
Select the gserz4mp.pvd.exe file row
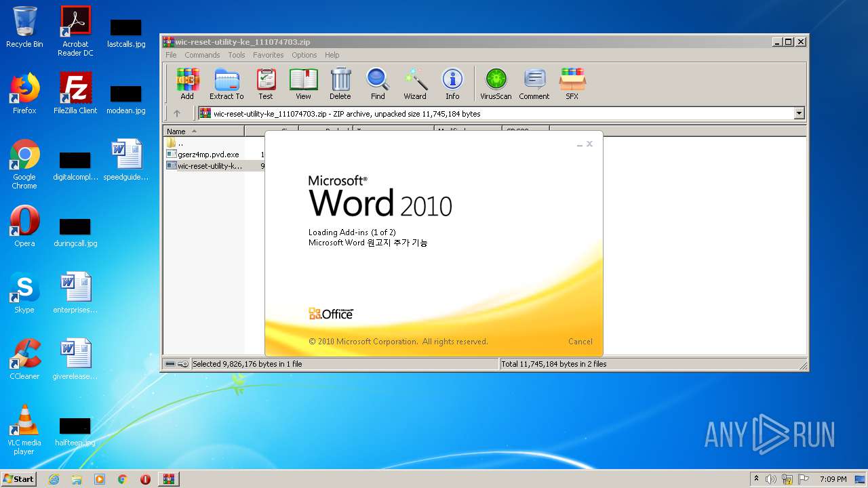click(214, 155)
